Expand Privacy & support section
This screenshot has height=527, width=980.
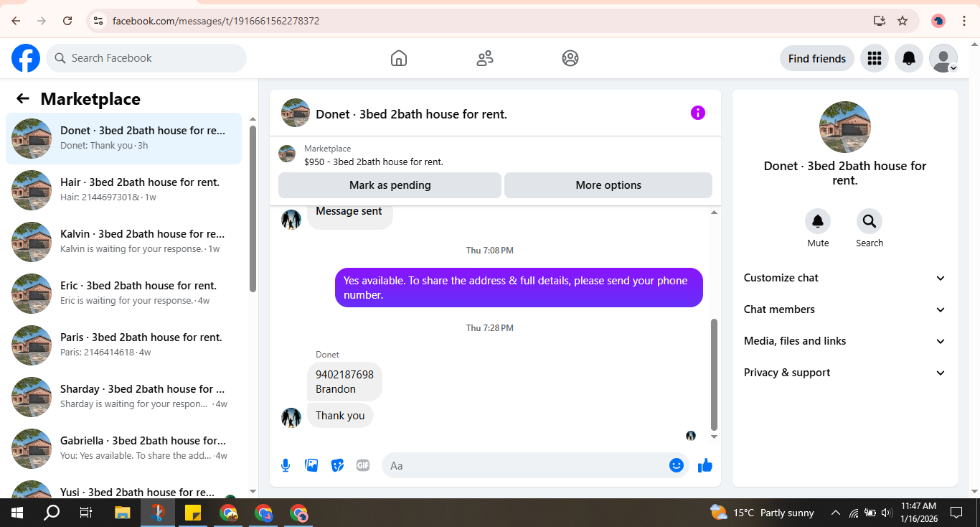click(x=845, y=373)
